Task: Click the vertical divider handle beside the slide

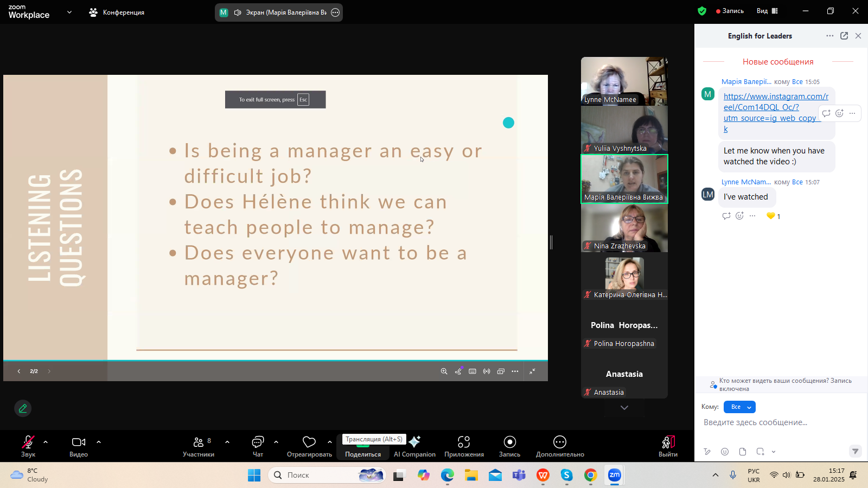Action: point(551,242)
